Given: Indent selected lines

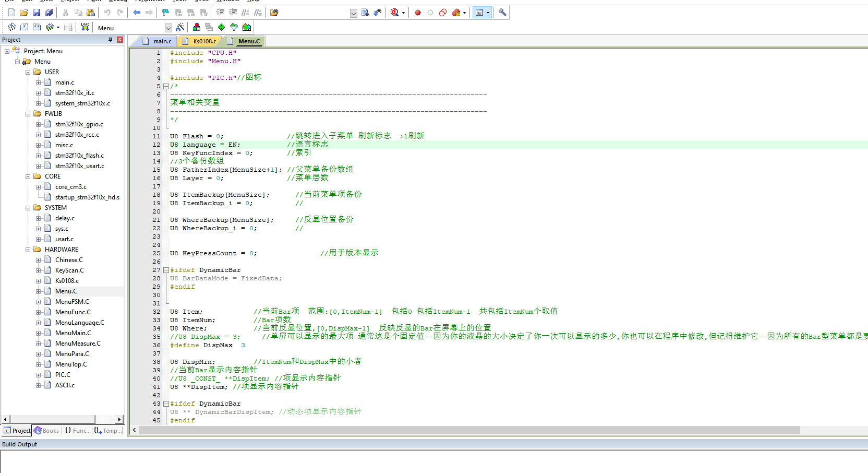Looking at the screenshot, I should click(x=220, y=13).
